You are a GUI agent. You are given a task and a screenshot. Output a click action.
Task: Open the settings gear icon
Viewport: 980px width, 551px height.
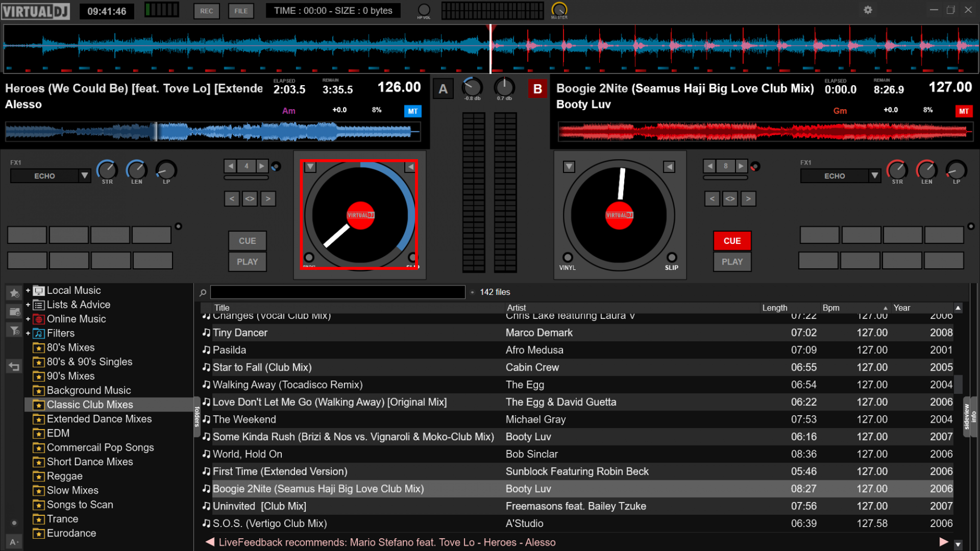coord(868,10)
